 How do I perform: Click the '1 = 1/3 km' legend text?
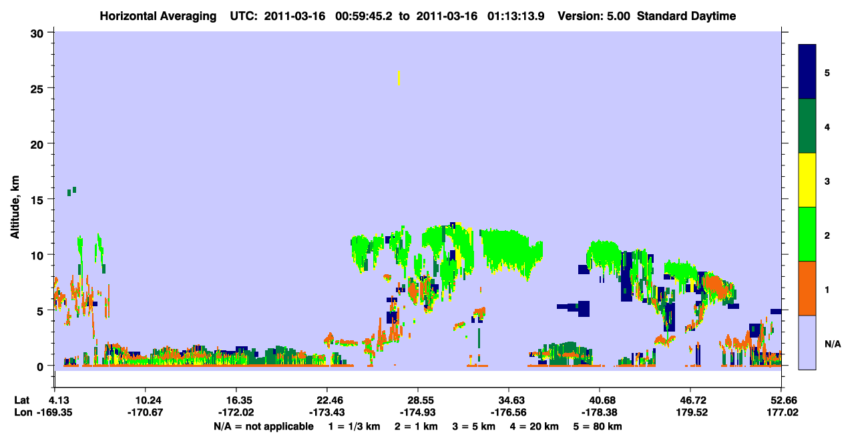354,426
